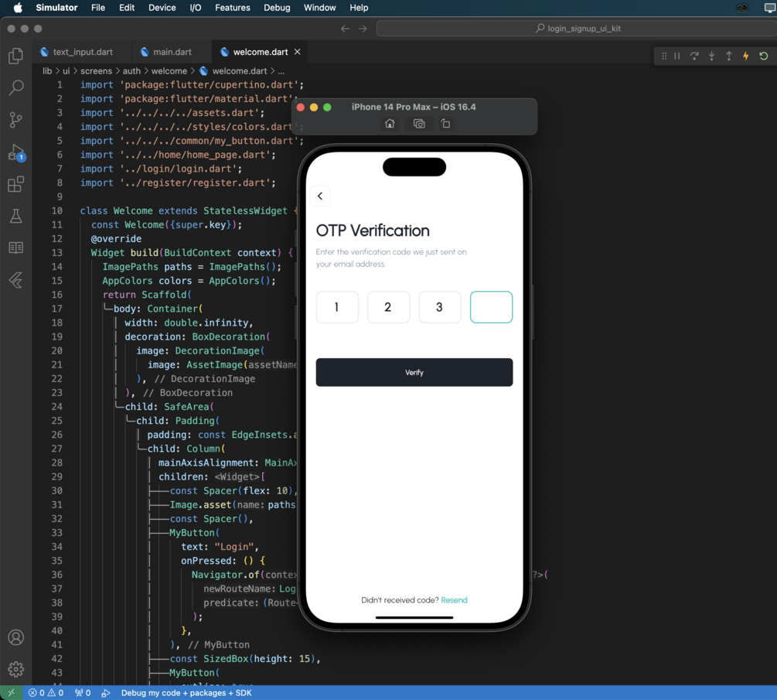Click the welcome folder breadcrumb

pos(169,71)
